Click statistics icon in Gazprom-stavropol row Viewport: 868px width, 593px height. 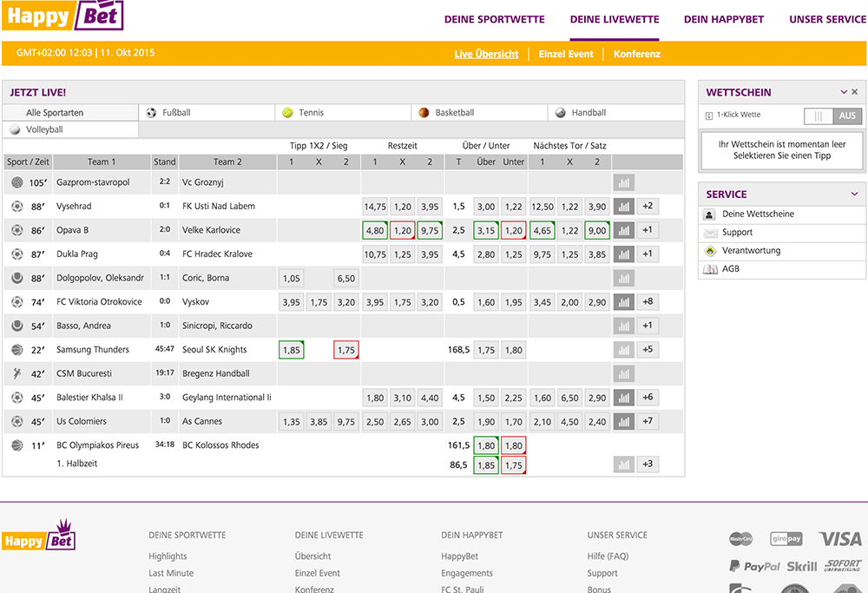pos(623,182)
